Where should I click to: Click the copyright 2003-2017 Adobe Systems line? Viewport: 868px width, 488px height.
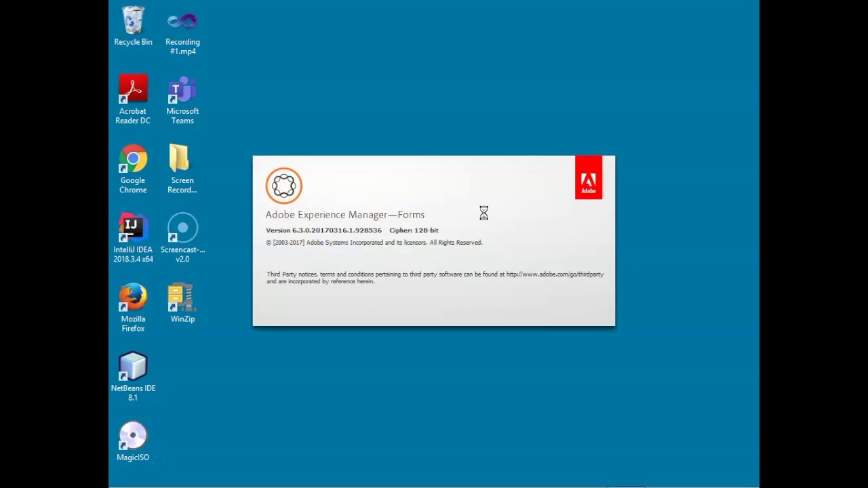click(x=374, y=243)
